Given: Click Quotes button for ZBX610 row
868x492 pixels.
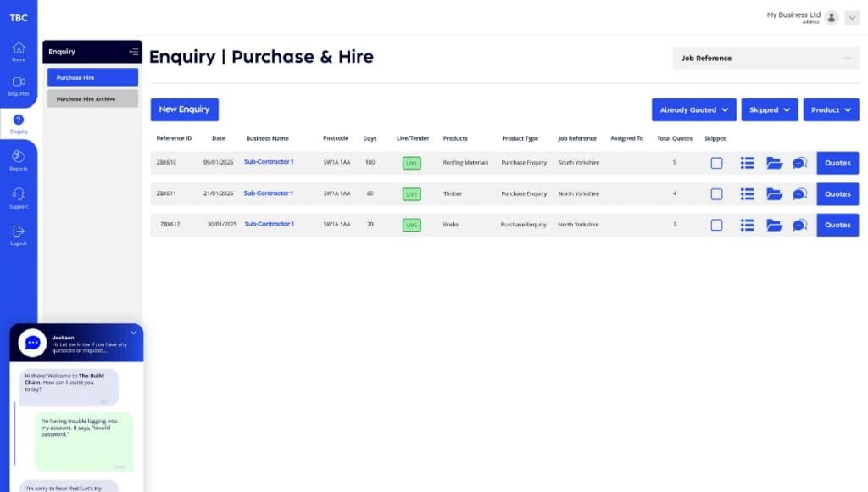Looking at the screenshot, I should click(x=837, y=163).
